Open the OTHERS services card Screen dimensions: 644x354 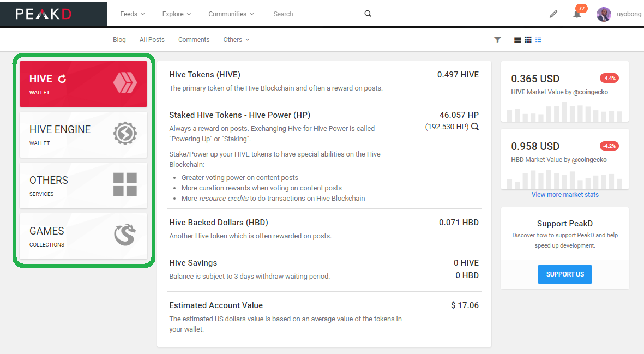tap(83, 185)
